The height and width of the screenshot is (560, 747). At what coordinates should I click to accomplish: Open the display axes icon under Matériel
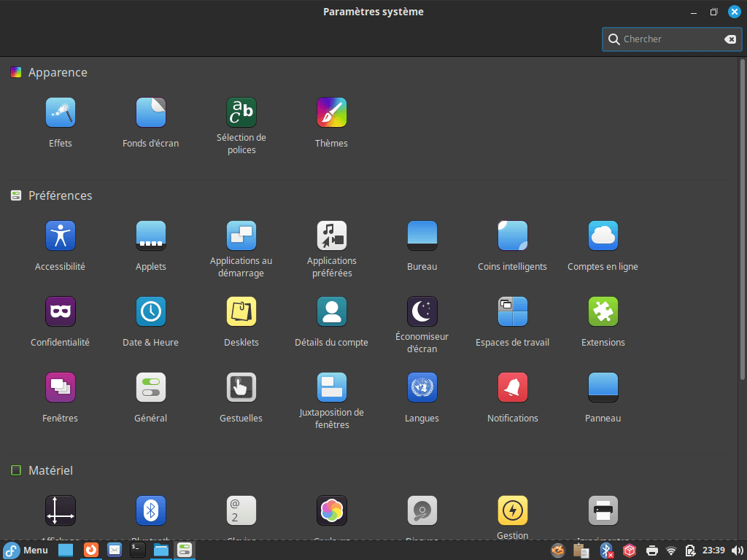[61, 510]
